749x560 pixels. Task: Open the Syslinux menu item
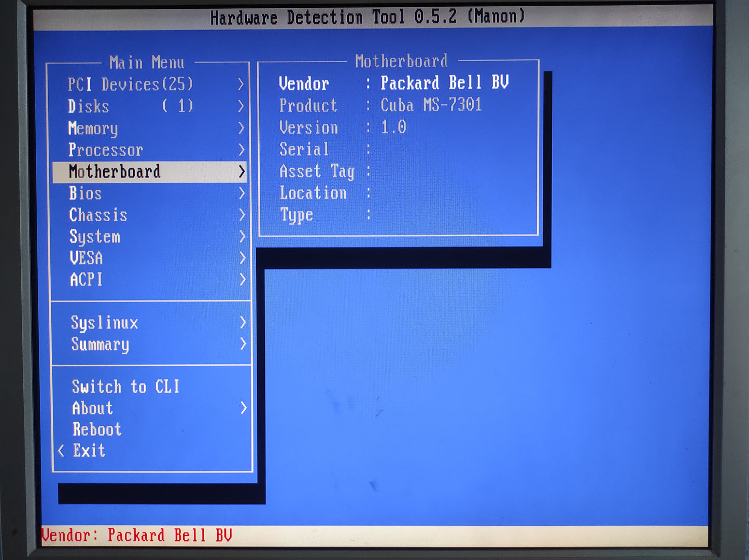tap(105, 323)
